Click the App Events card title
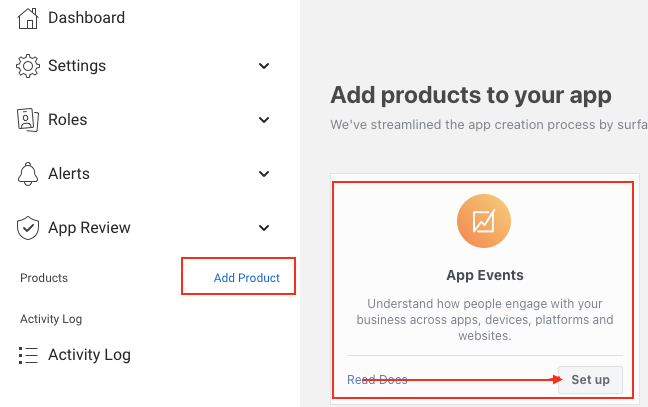This screenshot has height=407, width=648. (484, 275)
